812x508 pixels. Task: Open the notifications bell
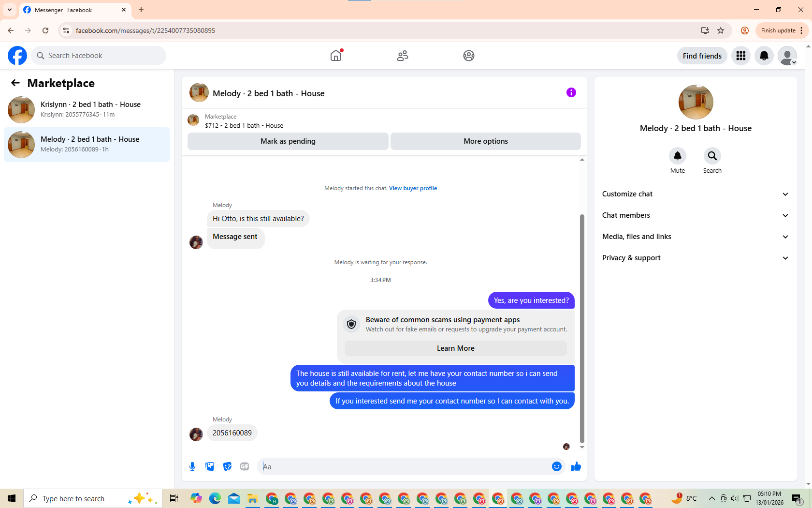764,56
